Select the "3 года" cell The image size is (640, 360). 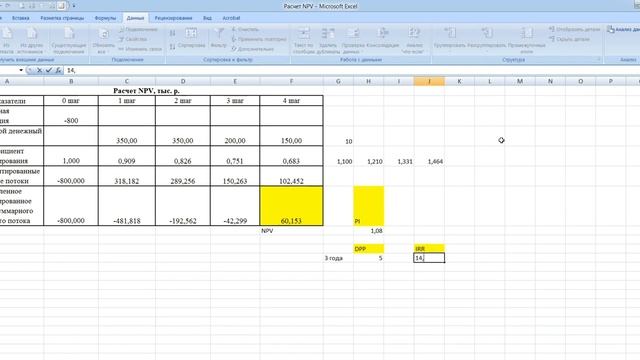tap(338, 258)
